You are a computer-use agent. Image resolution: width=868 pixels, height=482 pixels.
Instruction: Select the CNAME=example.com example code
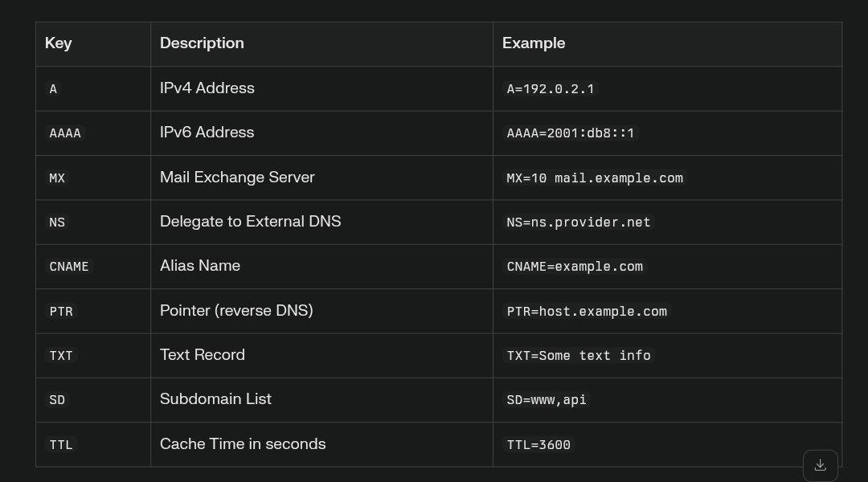point(575,267)
